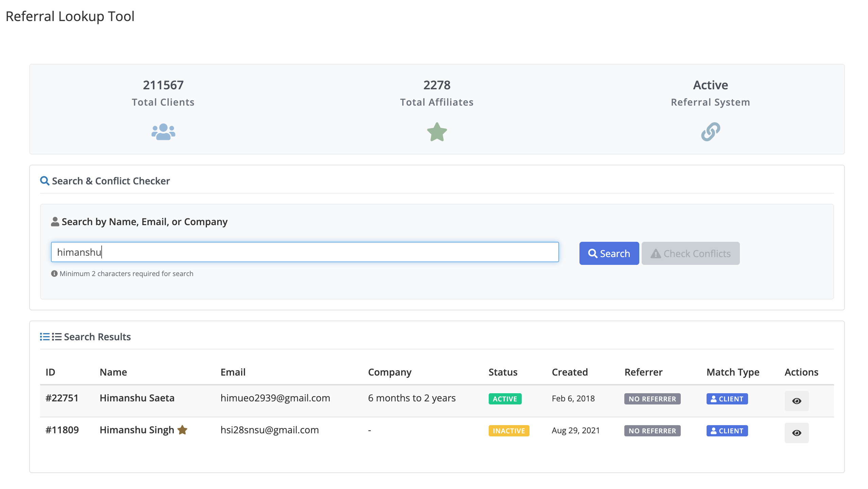Click the Referral Lookup Tool page title
Image resolution: width=868 pixels, height=489 pixels.
pyautogui.click(x=70, y=16)
